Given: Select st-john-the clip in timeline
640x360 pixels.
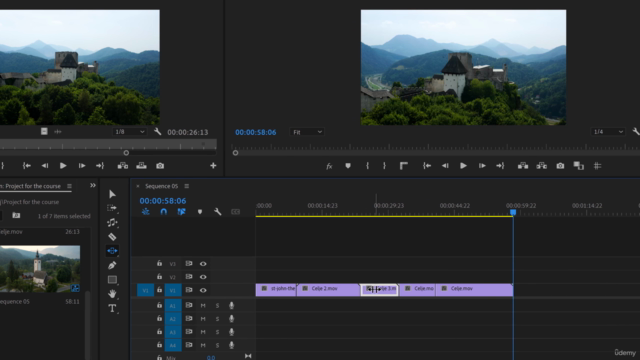Looking at the screenshot, I should (x=276, y=290).
